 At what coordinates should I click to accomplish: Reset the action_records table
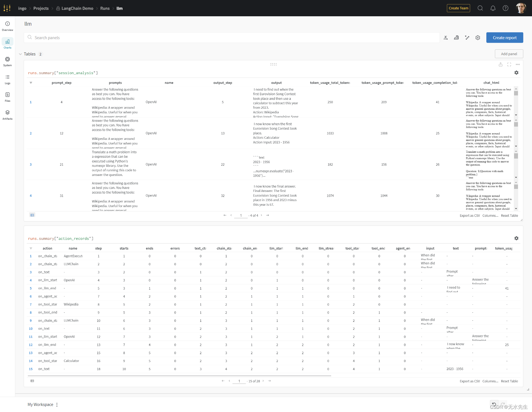[x=509, y=381]
